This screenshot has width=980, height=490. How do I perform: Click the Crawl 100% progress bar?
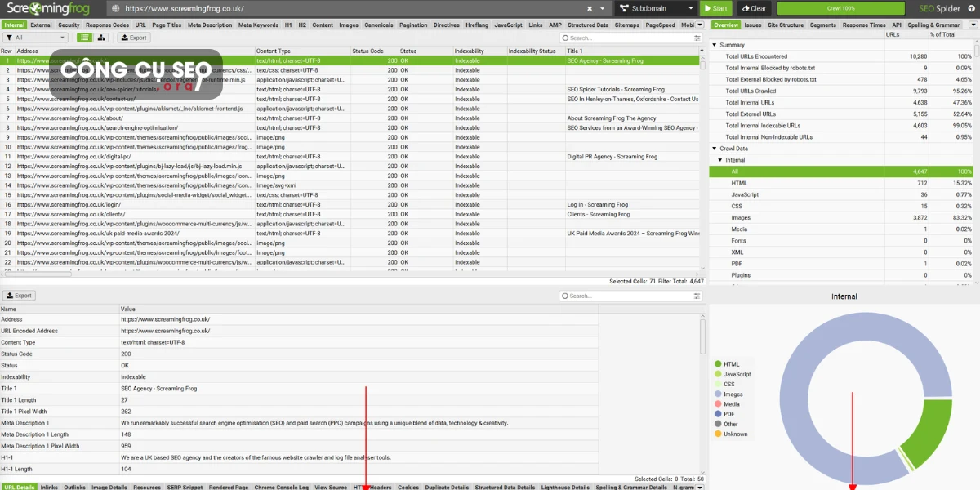[840, 8]
